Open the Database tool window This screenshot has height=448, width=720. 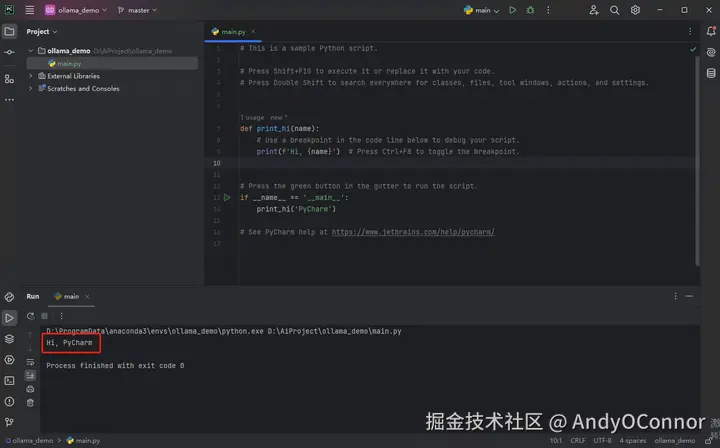tap(711, 73)
